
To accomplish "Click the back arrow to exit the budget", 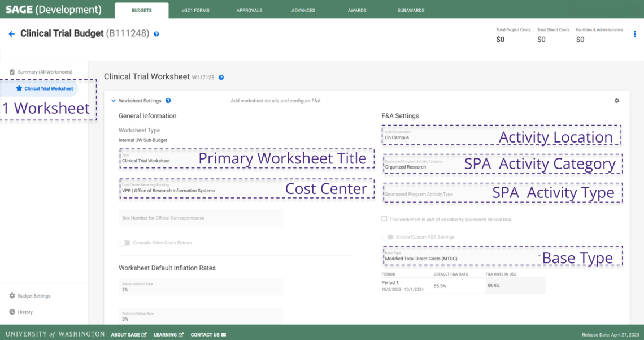I will pos(11,33).
